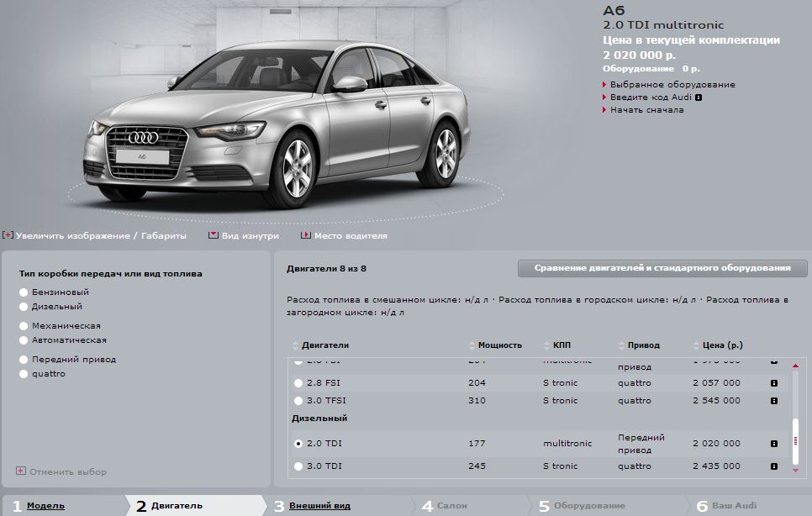Click the silver Audi A6 car image
Viewport: 812px width, 516px height.
pyautogui.click(x=277, y=124)
